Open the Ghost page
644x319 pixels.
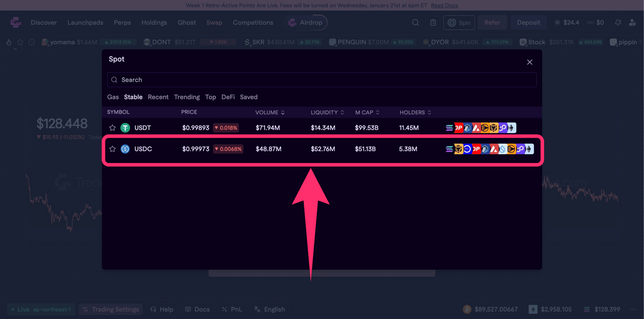tap(187, 22)
